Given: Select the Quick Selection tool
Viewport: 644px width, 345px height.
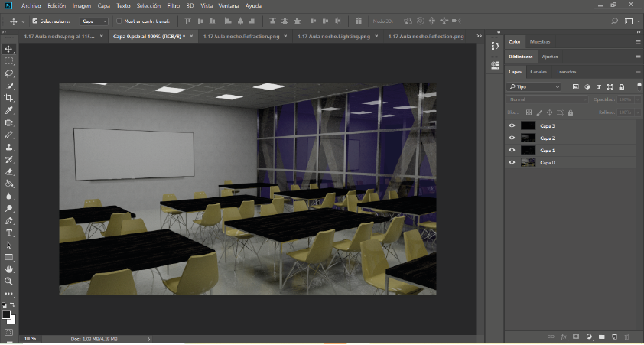Looking at the screenshot, I should [x=8, y=86].
